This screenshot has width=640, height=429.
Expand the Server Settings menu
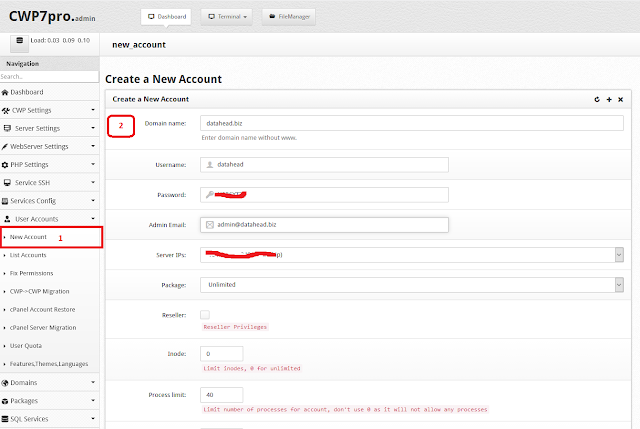[49, 128]
